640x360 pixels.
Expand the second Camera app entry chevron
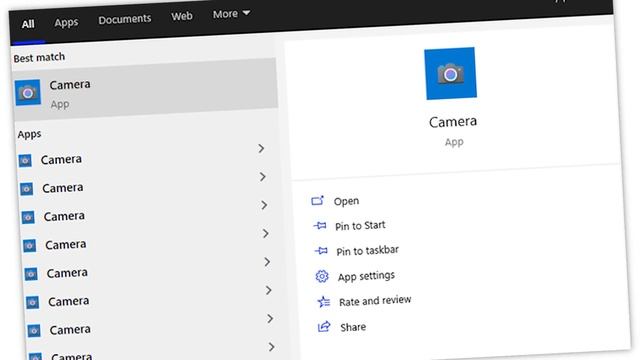pyautogui.click(x=263, y=177)
